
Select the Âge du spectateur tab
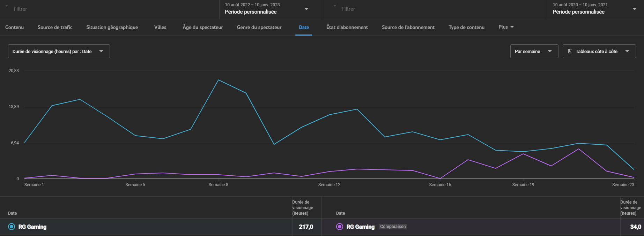point(203,27)
